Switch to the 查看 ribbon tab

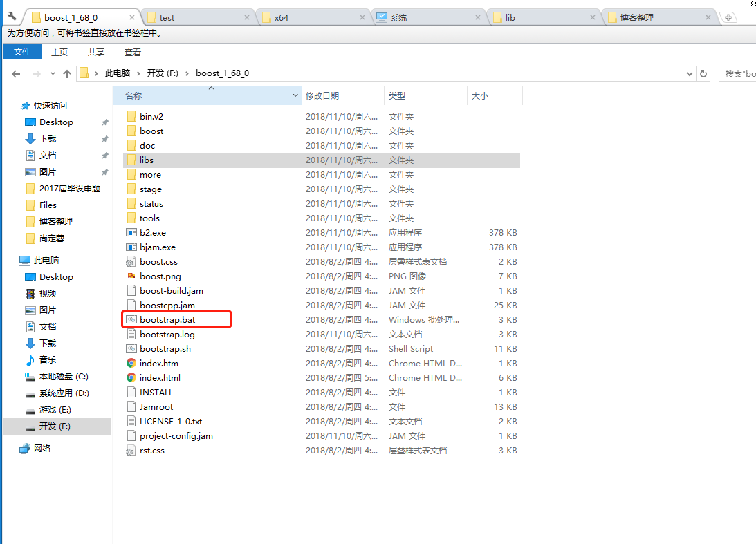coord(132,52)
